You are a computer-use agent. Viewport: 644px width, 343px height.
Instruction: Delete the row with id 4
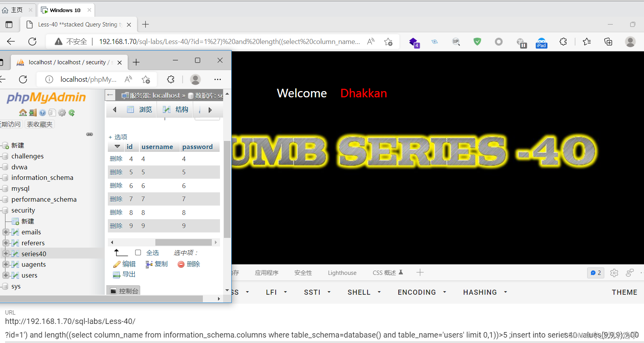click(116, 159)
